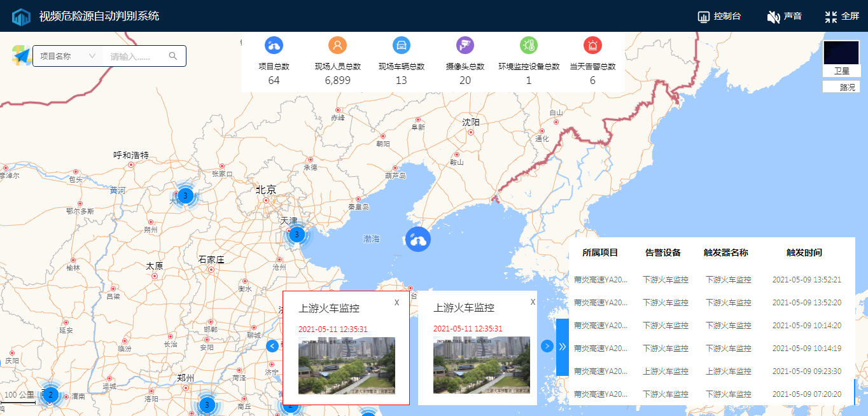Screen dimensions: 868x416
Task: Collapse the alarm list with double-chevron bar
Action: tap(562, 347)
